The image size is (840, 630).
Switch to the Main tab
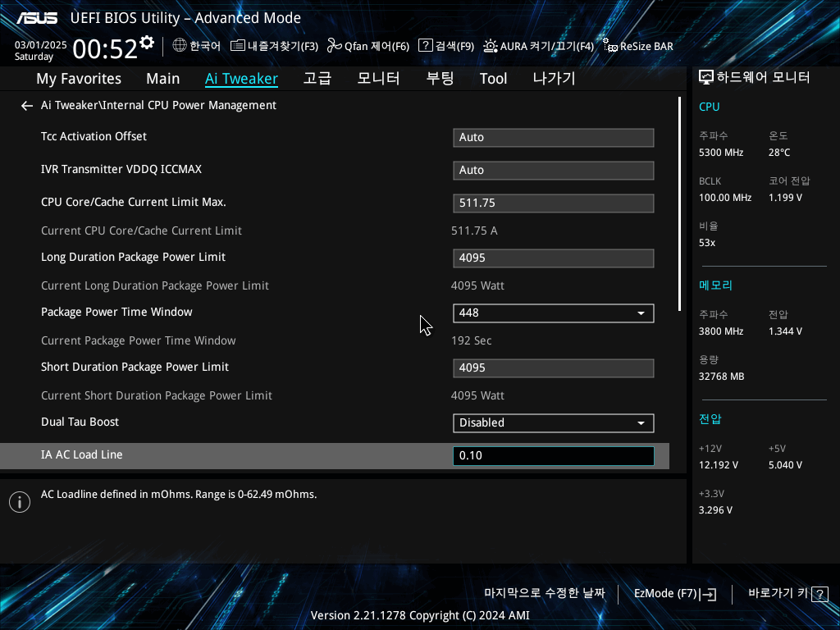[163, 79]
